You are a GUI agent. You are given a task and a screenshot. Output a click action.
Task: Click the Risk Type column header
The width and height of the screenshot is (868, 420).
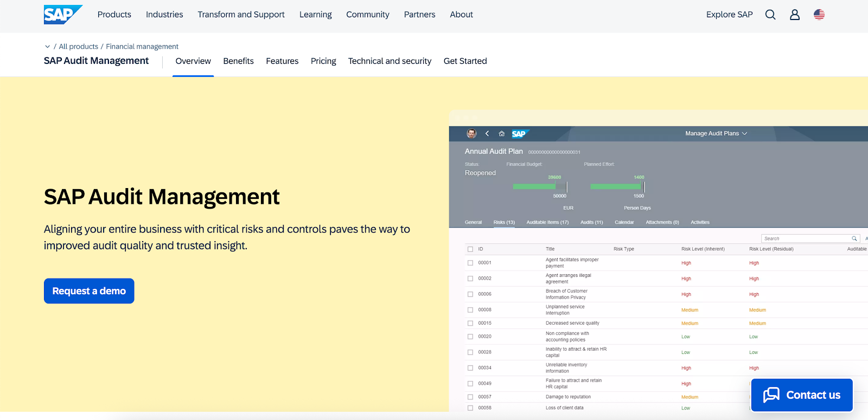[623, 249]
